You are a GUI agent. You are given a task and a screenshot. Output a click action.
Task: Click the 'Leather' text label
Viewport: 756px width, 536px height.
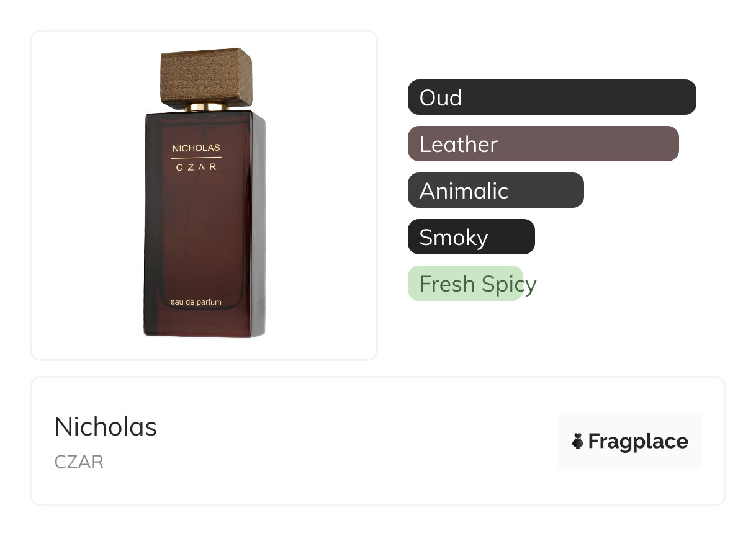pyautogui.click(x=458, y=145)
